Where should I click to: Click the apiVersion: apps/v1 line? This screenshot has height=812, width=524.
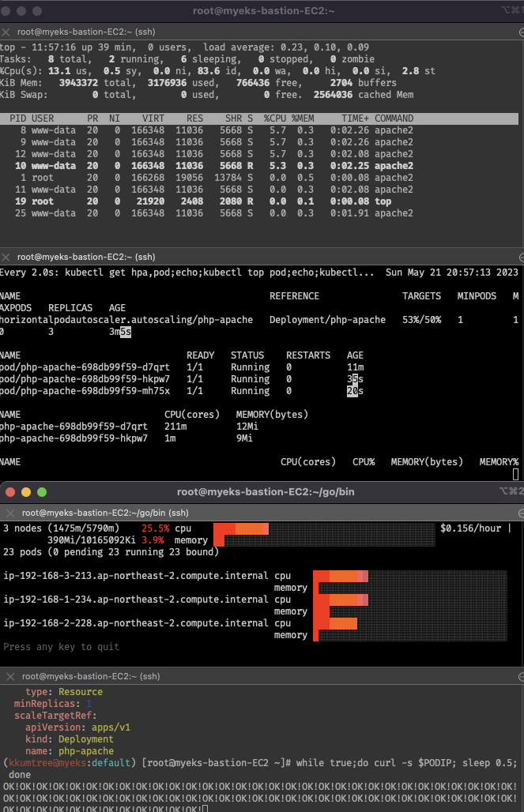click(77, 727)
